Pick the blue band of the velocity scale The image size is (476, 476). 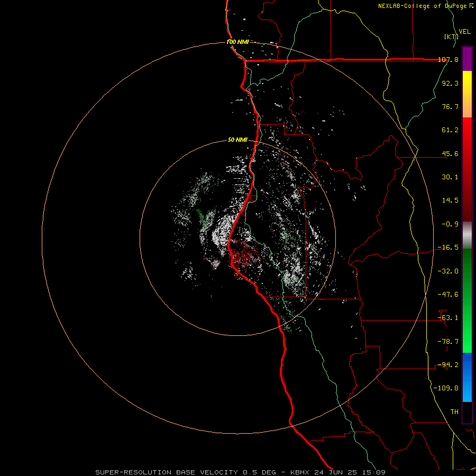click(467, 377)
